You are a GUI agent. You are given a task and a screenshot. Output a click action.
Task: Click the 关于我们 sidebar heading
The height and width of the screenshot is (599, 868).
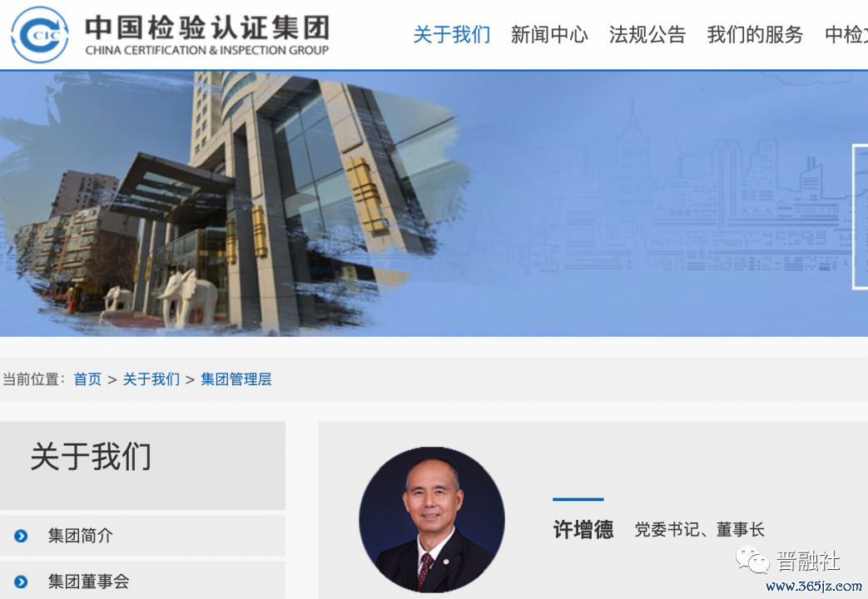coord(91,458)
